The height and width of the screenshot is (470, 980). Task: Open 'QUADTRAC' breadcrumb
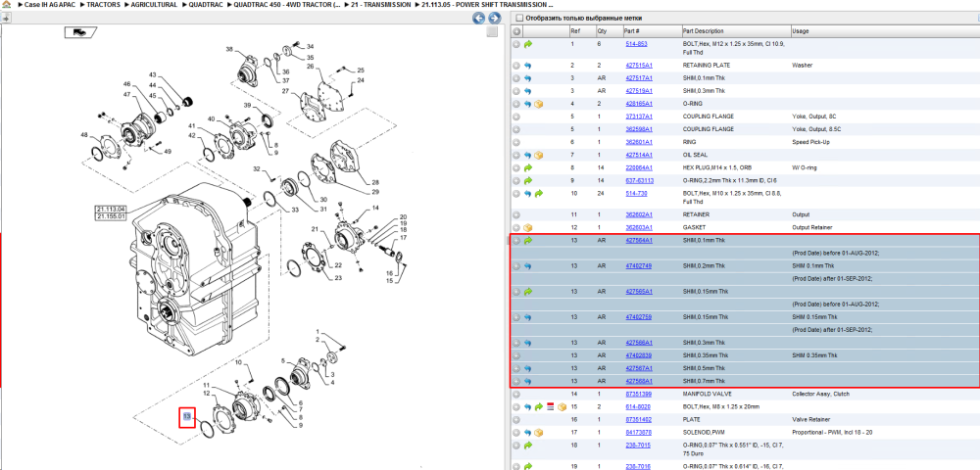click(x=206, y=4)
